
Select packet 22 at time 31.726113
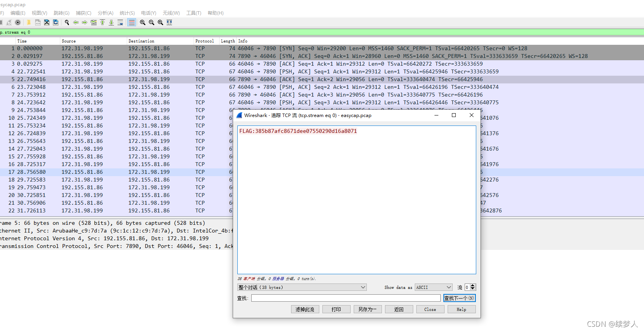click(116, 210)
